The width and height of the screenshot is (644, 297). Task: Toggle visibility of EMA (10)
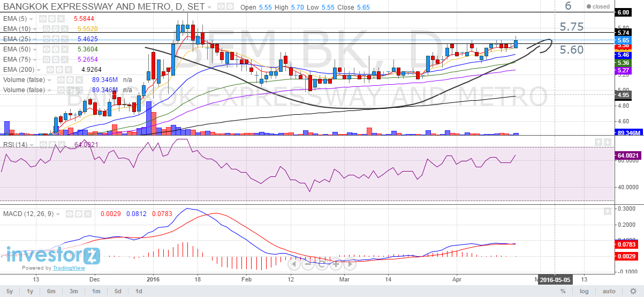point(47,29)
